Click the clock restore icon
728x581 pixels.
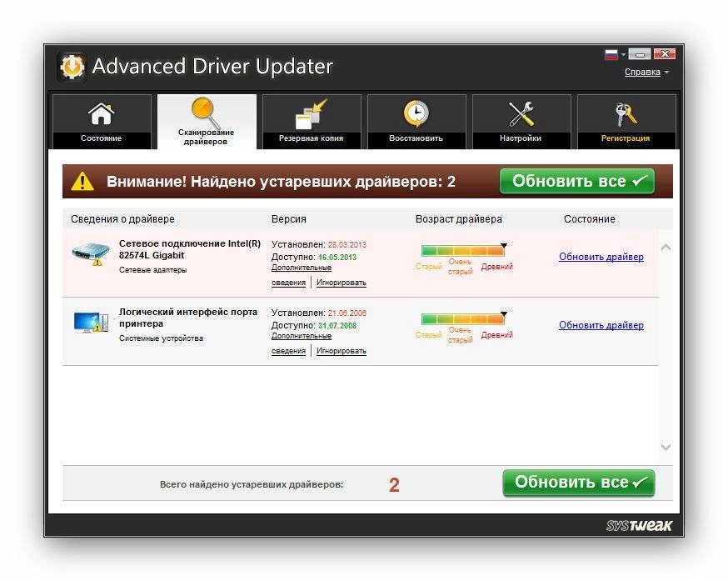click(x=416, y=113)
